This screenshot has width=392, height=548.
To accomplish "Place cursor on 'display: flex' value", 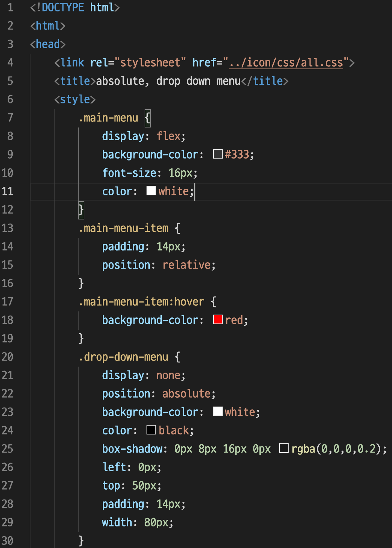I will [168, 136].
